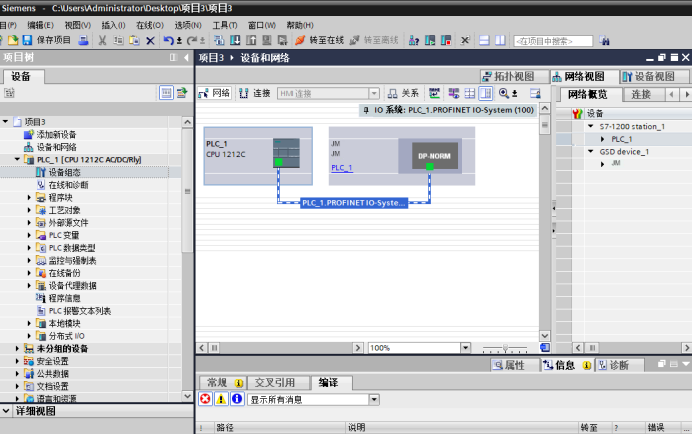This screenshot has width=693, height=435.
Task: Click the horizontal split editor icon
Action: pyautogui.click(x=484, y=41)
